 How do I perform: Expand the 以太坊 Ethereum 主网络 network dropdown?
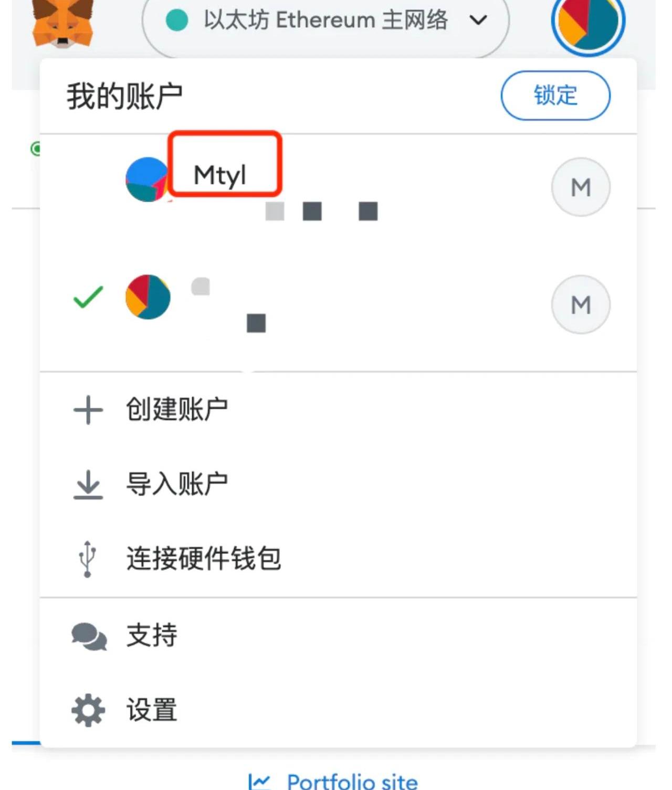pos(325,21)
